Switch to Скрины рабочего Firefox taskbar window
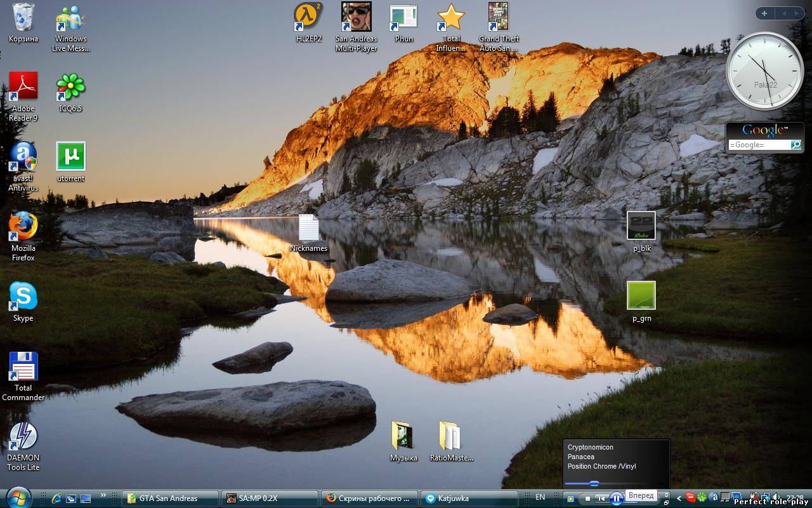812x508 pixels. click(x=369, y=498)
